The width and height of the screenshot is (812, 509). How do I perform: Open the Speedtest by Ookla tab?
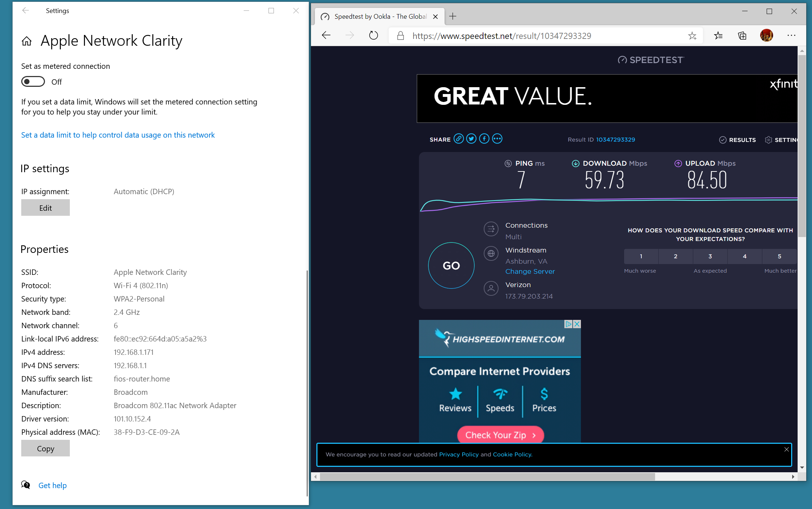pos(378,17)
